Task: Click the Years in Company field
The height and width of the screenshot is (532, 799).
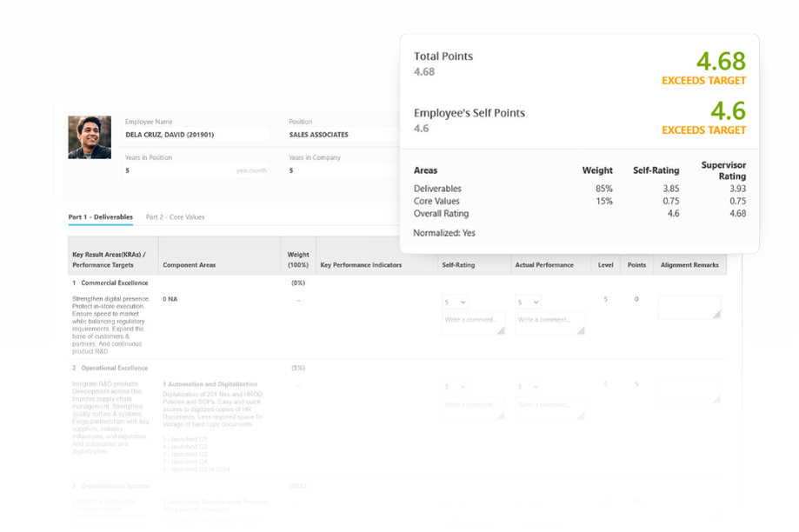Action: (x=339, y=170)
